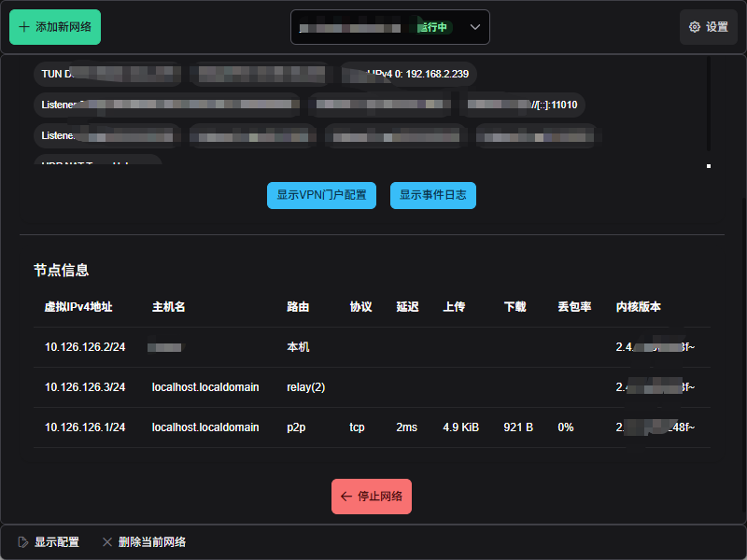
Task: Click the 运行中 status tag
Action: point(431,27)
